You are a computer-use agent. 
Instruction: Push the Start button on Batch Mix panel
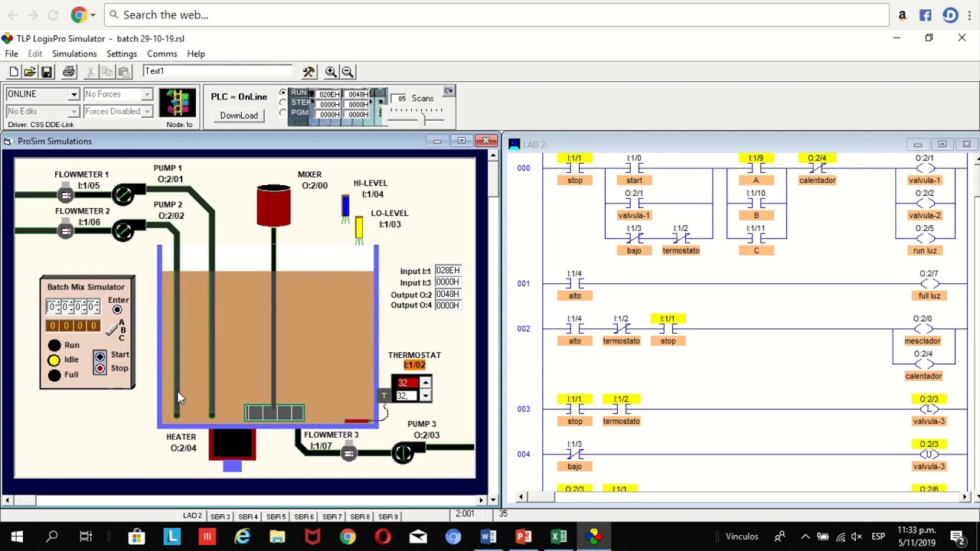pyautogui.click(x=100, y=357)
